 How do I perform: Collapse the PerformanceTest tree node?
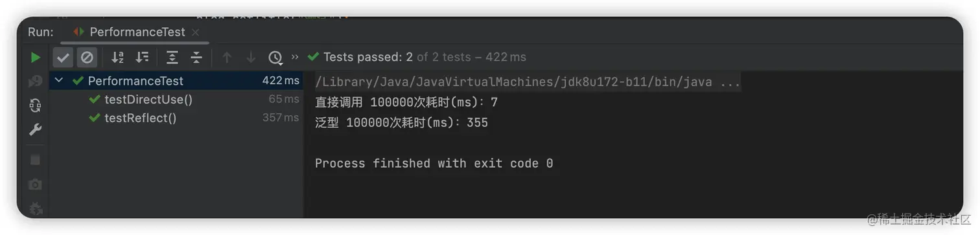click(59, 81)
